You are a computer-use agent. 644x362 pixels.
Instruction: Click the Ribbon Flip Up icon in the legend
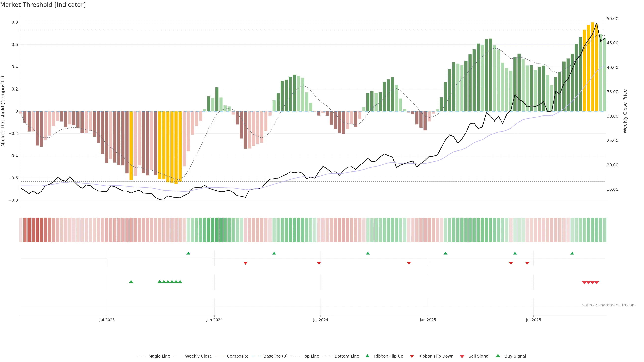tap(367, 356)
